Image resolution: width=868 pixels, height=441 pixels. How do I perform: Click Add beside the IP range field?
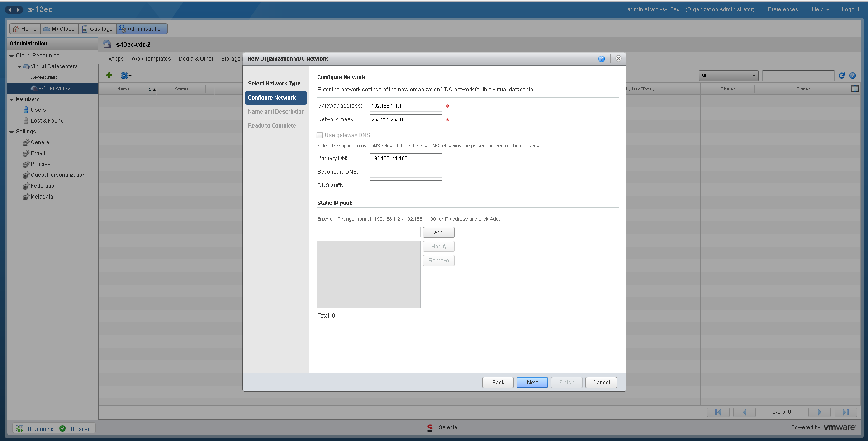(x=438, y=232)
